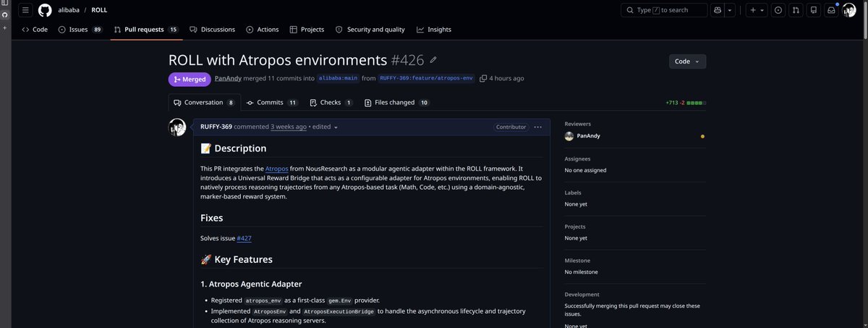Viewport: 868px width, 328px height.
Task: Select the Commits tab
Action: tap(272, 103)
